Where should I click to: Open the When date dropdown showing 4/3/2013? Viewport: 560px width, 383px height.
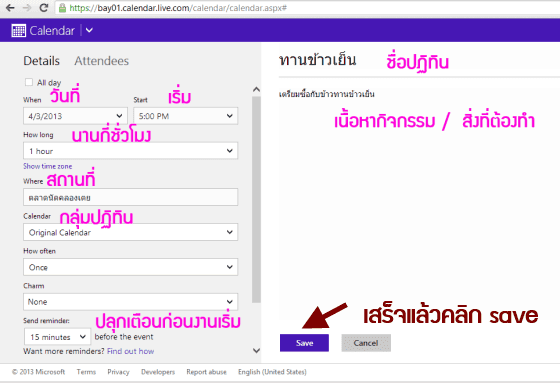coord(75,116)
